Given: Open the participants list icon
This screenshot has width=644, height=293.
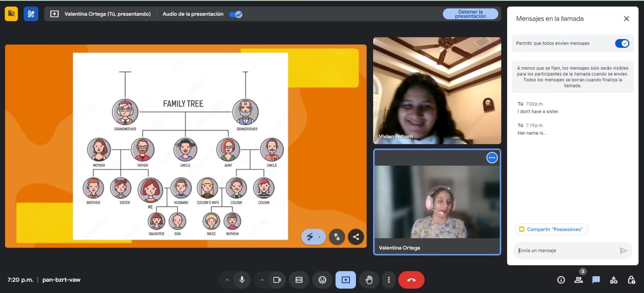Looking at the screenshot, I should click(x=579, y=280).
